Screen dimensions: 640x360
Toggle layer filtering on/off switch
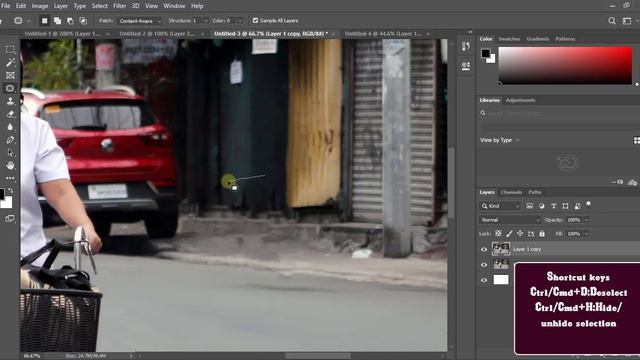(589, 204)
